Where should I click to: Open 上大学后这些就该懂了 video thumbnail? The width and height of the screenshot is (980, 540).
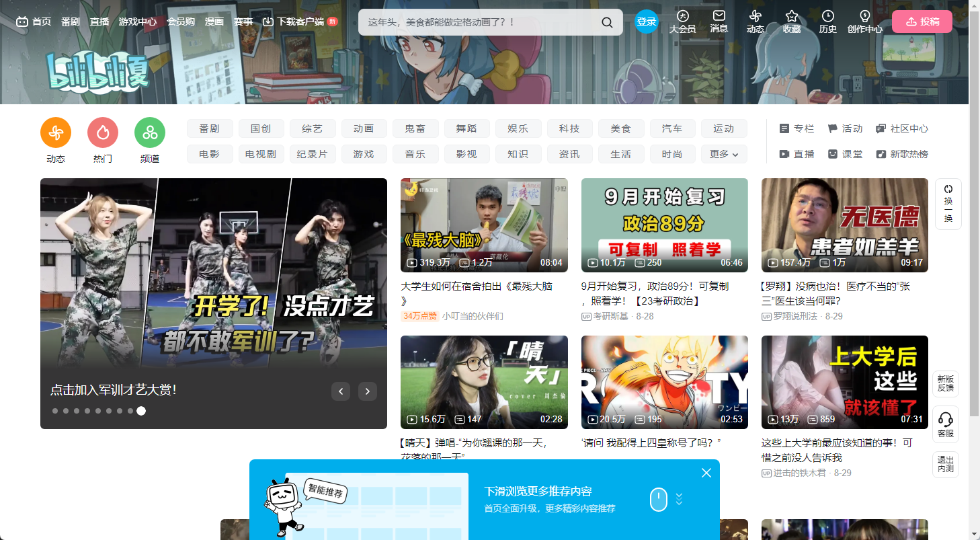tap(845, 383)
